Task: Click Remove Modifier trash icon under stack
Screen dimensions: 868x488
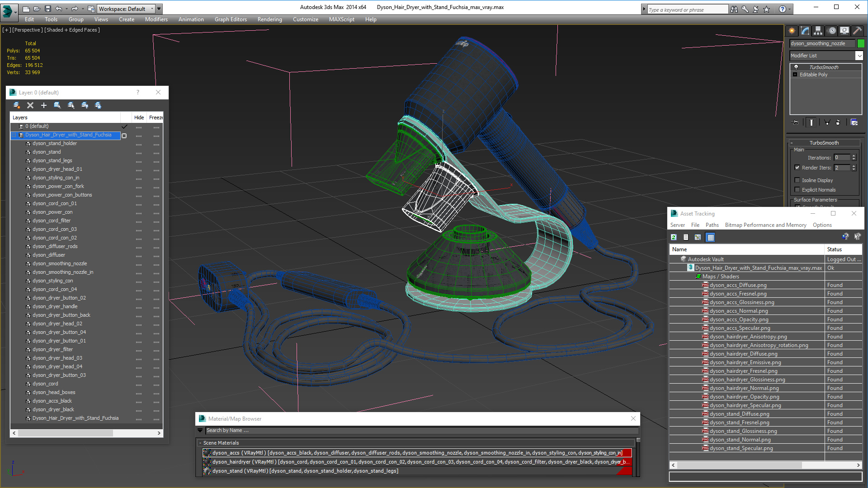Action: (x=838, y=122)
